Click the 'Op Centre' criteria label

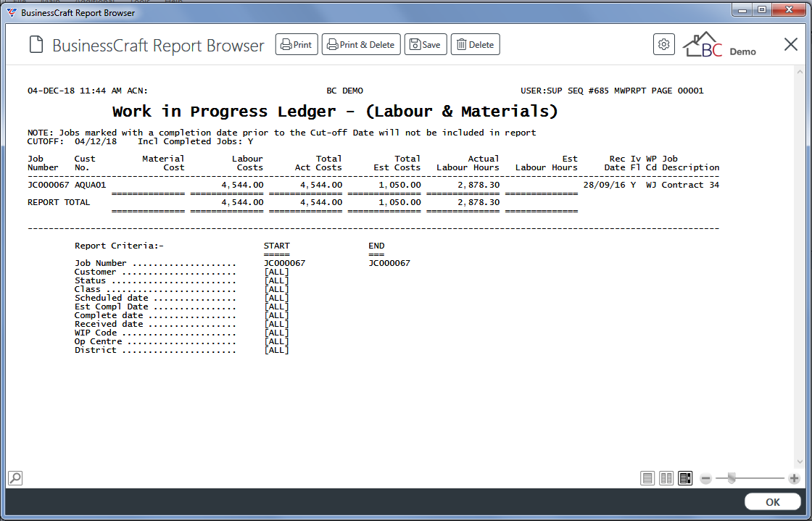coord(99,341)
